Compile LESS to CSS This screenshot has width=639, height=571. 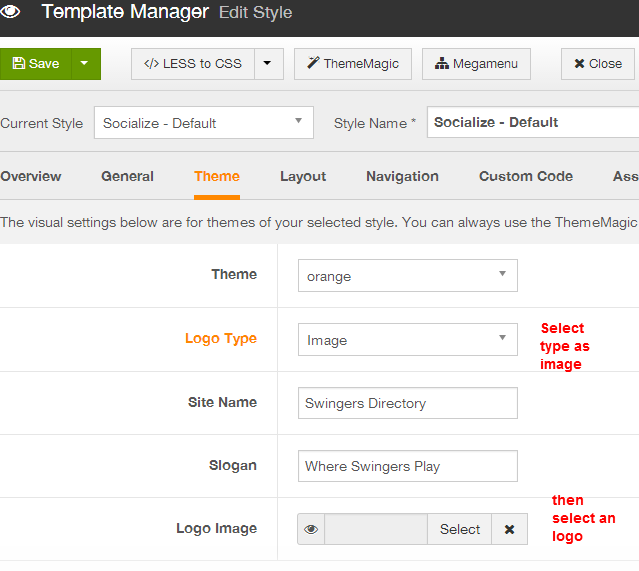(193, 64)
